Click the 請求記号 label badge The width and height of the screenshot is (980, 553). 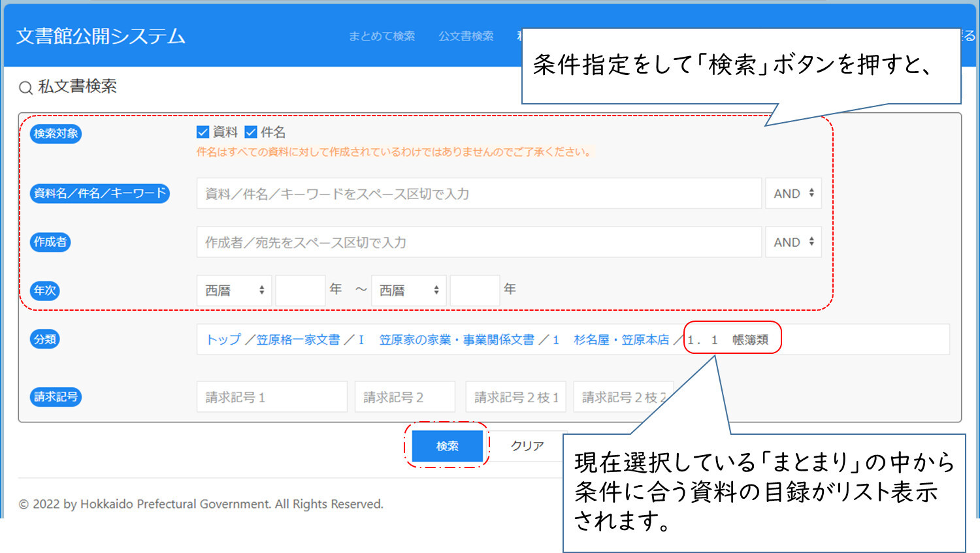(55, 396)
